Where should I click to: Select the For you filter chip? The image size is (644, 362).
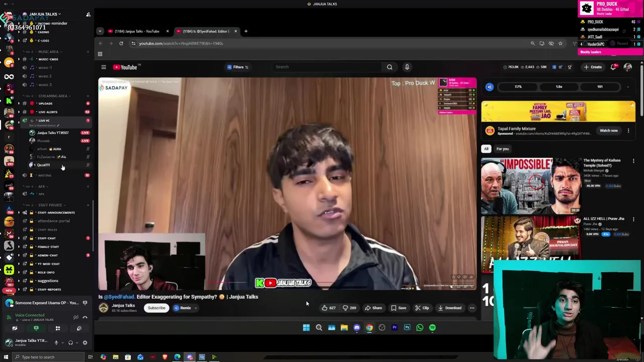pyautogui.click(x=503, y=149)
